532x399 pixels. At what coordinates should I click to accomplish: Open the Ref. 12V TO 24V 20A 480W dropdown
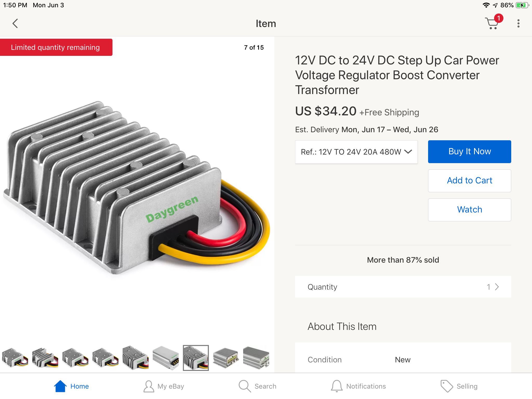356,152
